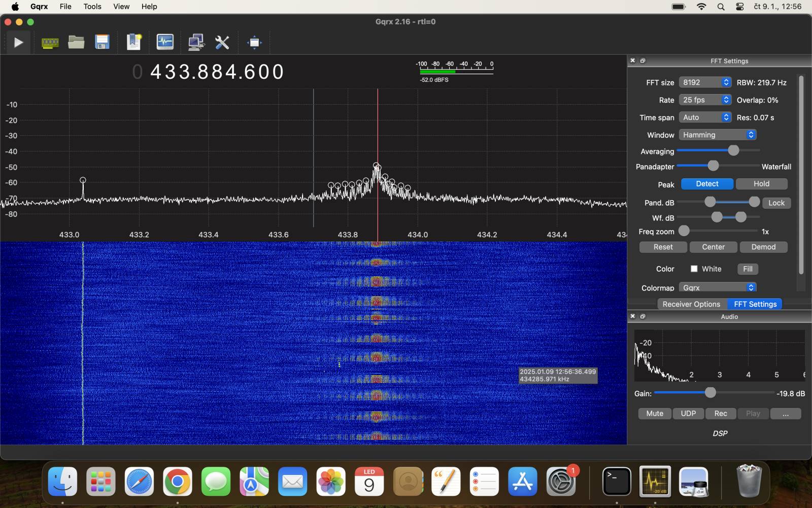Toggle the UDP streaming button
This screenshot has height=508, width=812.
pyautogui.click(x=688, y=414)
